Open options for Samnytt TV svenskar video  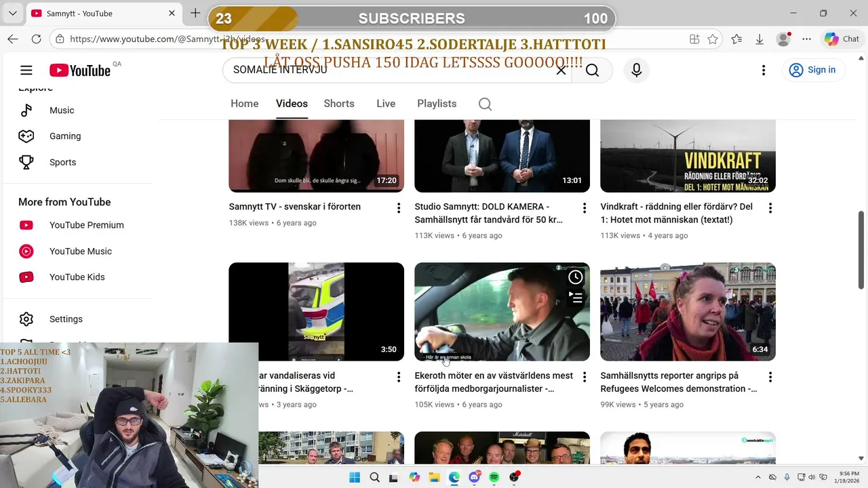[x=399, y=208]
